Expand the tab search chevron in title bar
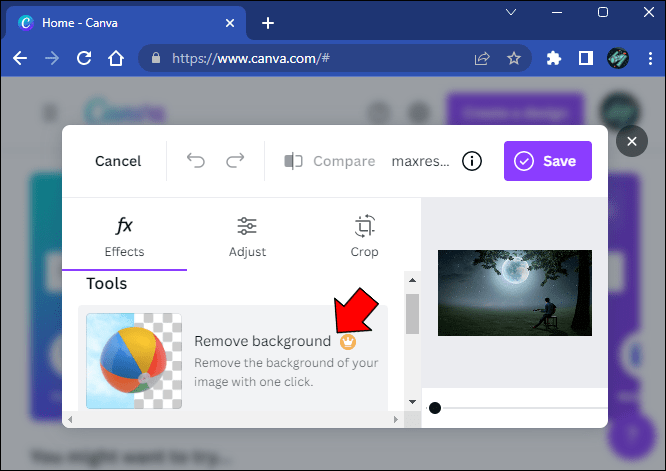Screen dimensions: 666x471 coord(511,12)
